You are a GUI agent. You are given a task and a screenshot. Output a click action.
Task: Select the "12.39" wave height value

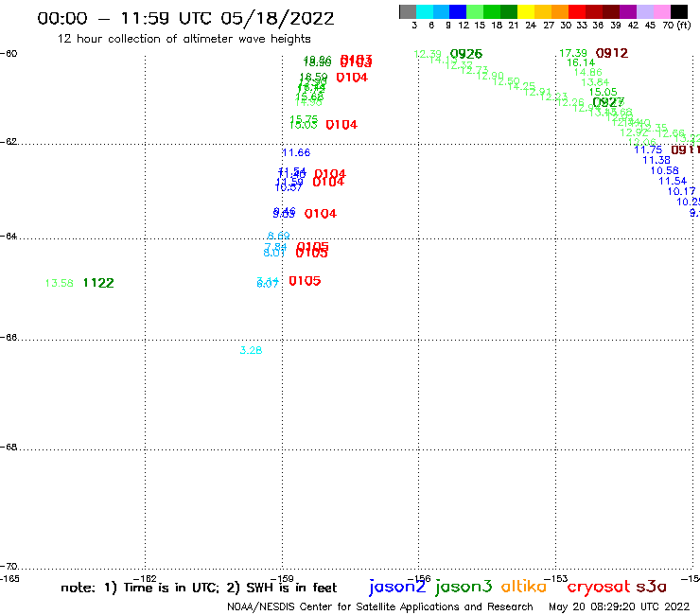pos(428,55)
